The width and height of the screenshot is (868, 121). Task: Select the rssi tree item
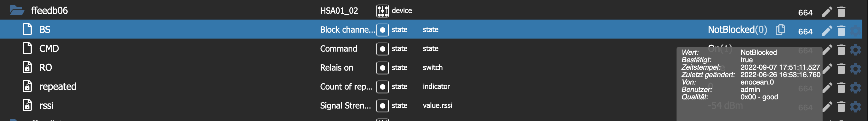[x=46, y=106]
